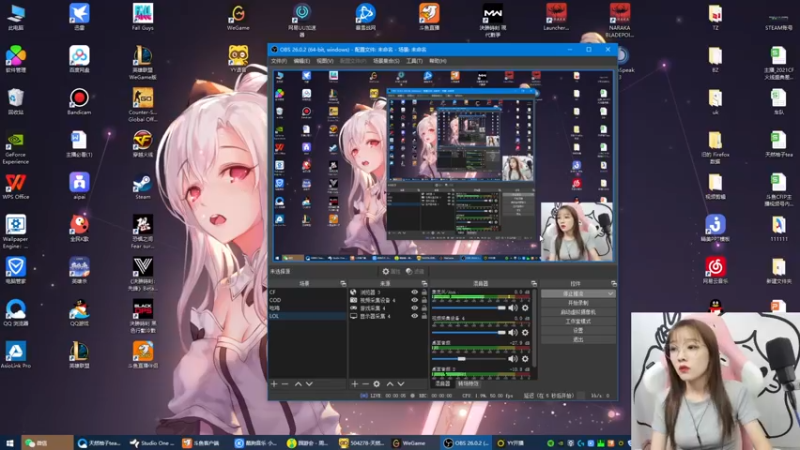Hide the 浏览器 3 source
The height and width of the screenshot is (450, 800).
(414, 292)
